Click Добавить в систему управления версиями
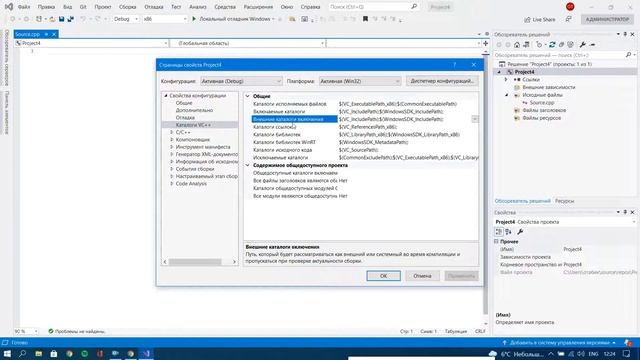The height and width of the screenshot is (360, 640). pos(559,343)
